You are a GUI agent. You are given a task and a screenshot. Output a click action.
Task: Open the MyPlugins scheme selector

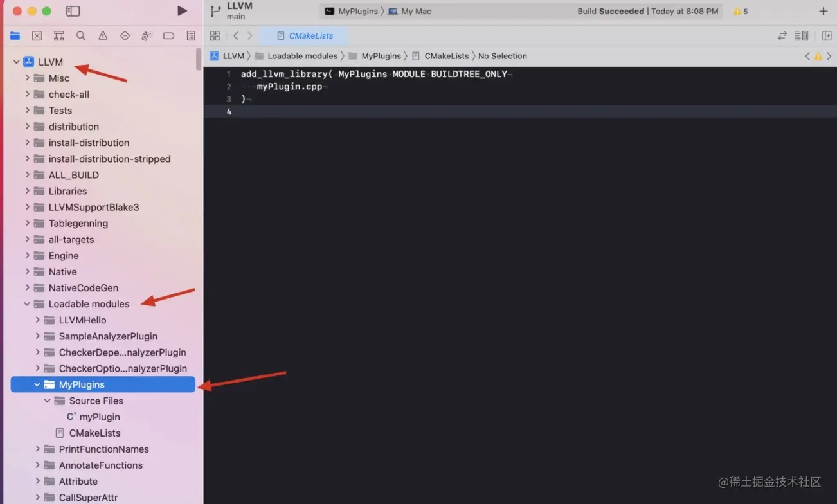click(354, 11)
